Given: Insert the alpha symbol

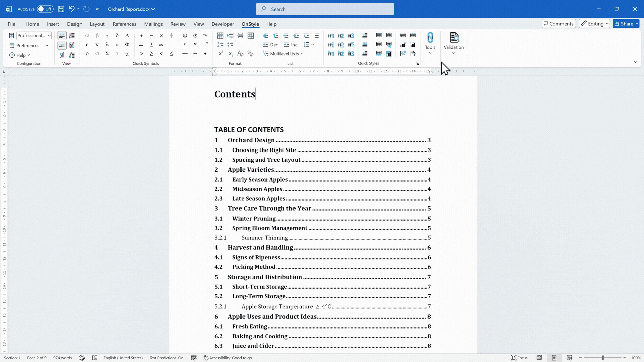Looking at the screenshot, I should [x=87, y=36].
